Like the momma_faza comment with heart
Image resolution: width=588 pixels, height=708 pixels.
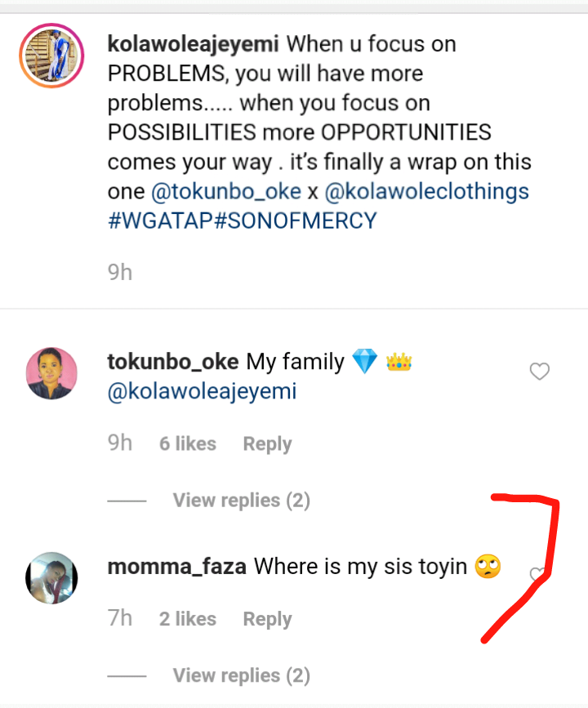click(x=537, y=575)
